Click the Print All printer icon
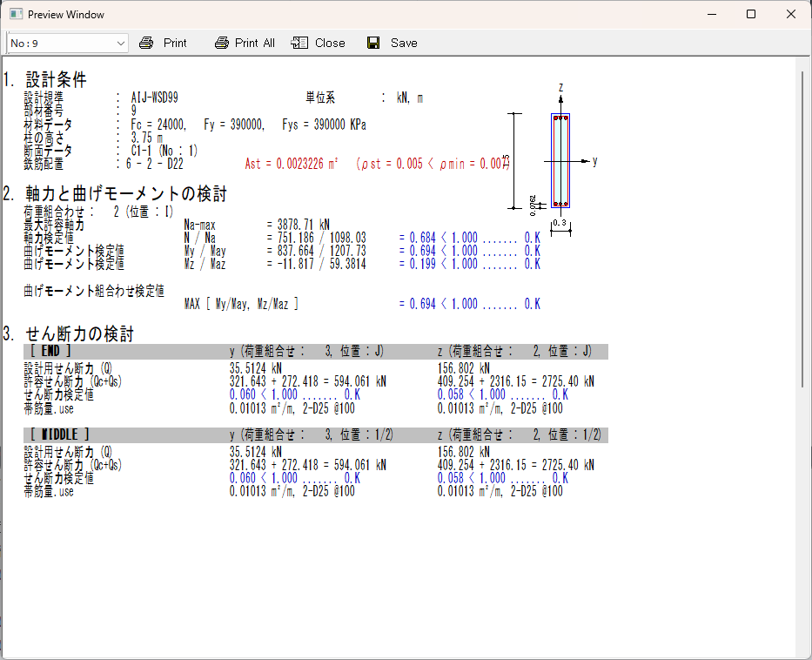 [x=222, y=43]
